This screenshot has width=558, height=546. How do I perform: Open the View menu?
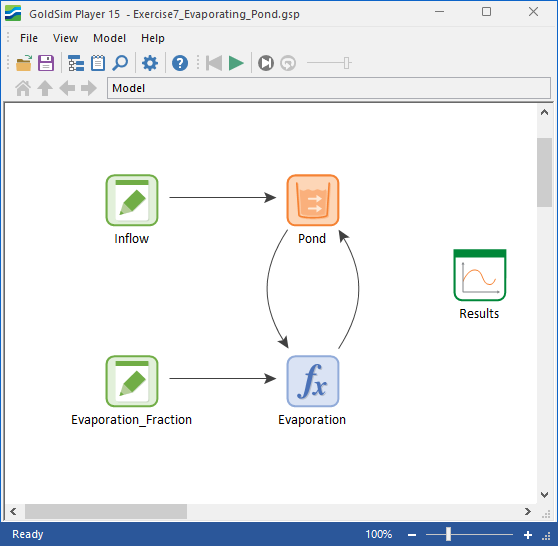[x=65, y=38]
